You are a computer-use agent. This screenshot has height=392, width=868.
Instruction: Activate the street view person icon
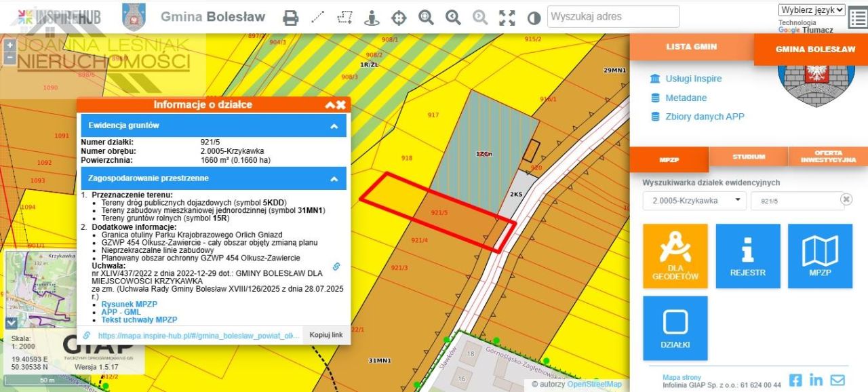pos(372,18)
